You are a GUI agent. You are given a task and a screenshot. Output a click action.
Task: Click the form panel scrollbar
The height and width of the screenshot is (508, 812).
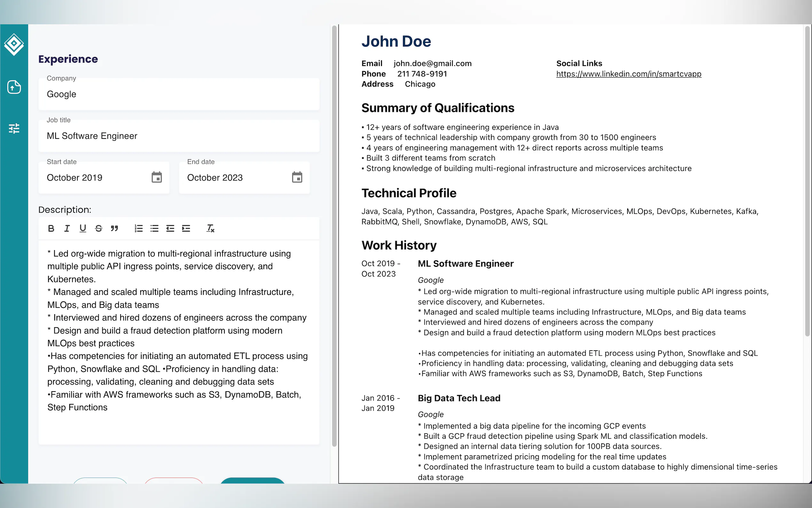(x=334, y=235)
